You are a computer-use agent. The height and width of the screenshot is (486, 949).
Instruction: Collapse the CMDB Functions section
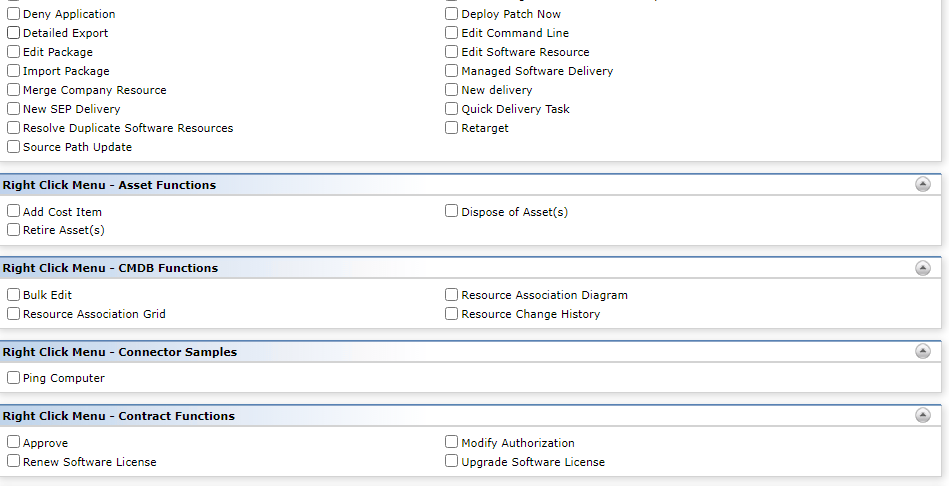922,268
